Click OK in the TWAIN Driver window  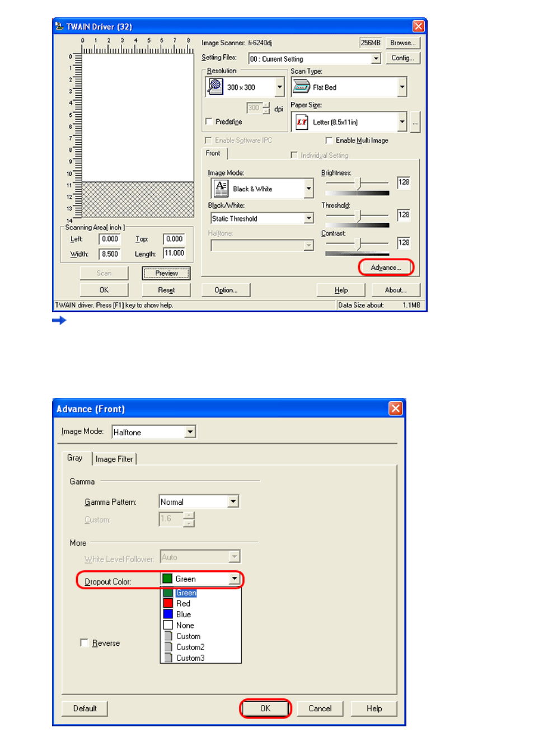[x=104, y=290]
